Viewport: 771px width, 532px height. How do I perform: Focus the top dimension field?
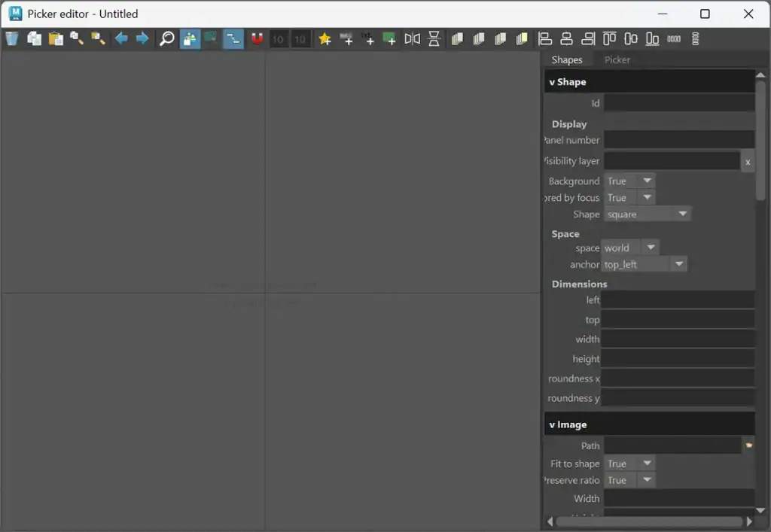tap(678, 320)
